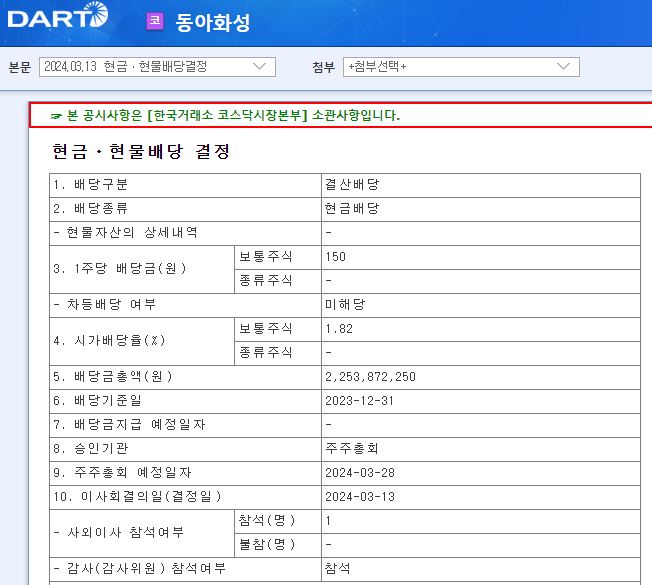652x585 pixels.
Task: Select the 차등배당 여부 label
Action: [x=105, y=305]
